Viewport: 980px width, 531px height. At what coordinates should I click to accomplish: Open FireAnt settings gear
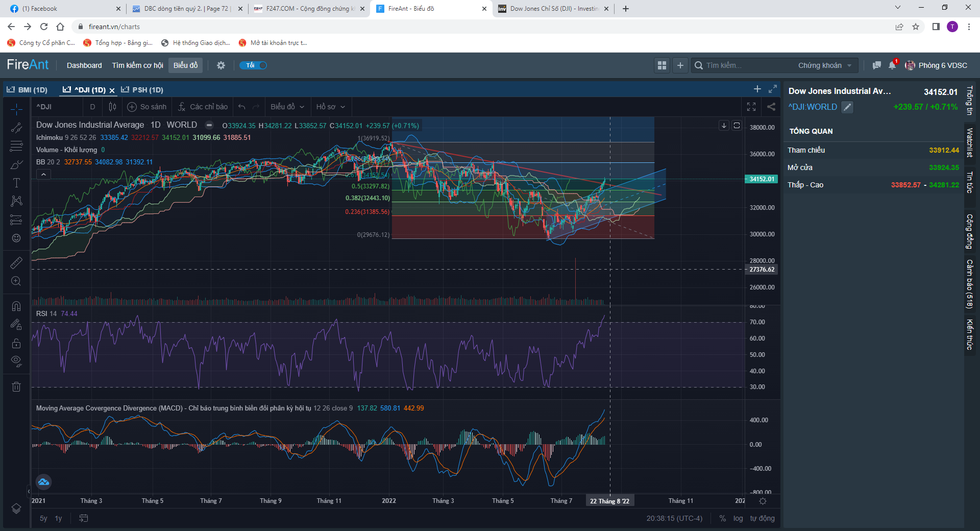(221, 65)
